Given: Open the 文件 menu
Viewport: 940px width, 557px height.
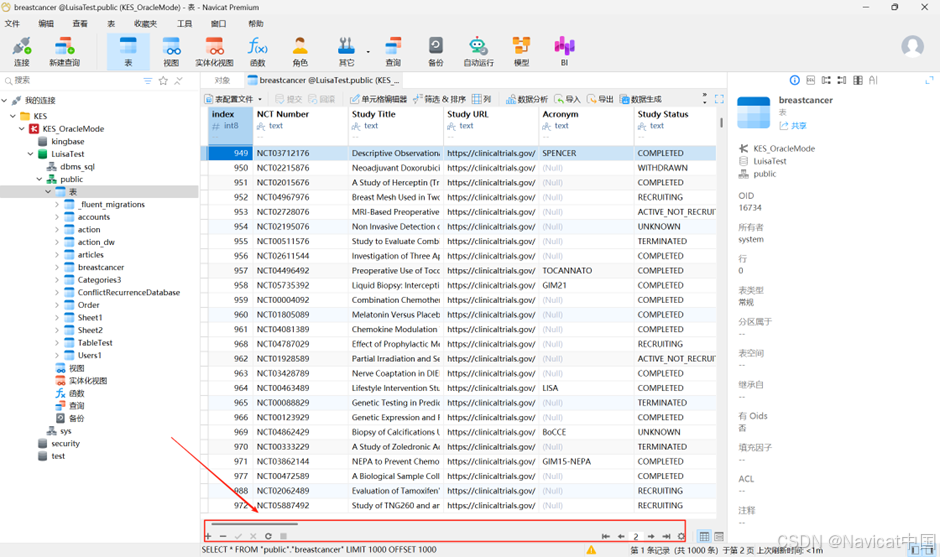Looking at the screenshot, I should pos(12,23).
